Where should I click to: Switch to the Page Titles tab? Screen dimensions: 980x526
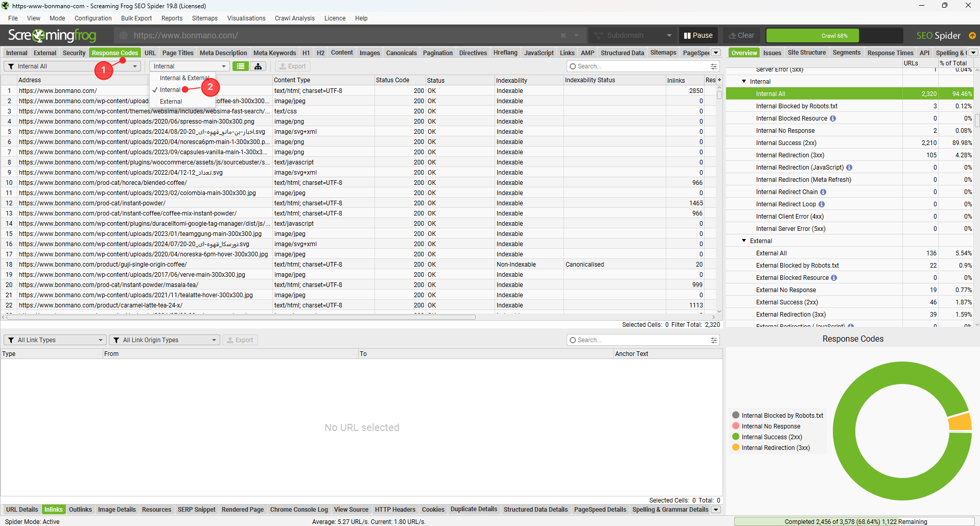(x=178, y=53)
